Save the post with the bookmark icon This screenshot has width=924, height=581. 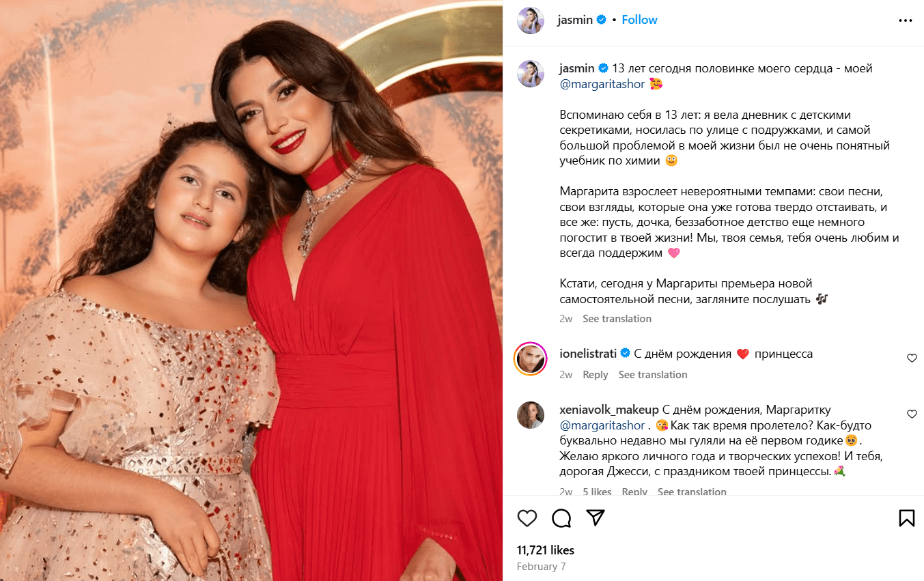pos(906,518)
